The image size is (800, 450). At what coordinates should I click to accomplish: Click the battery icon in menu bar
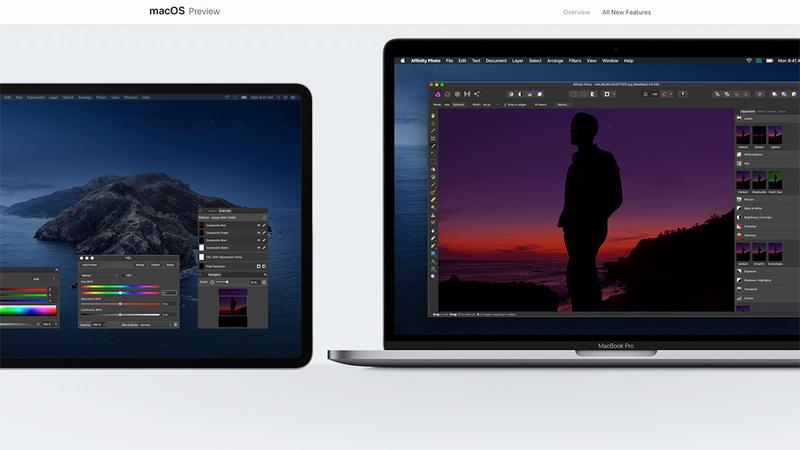769,61
